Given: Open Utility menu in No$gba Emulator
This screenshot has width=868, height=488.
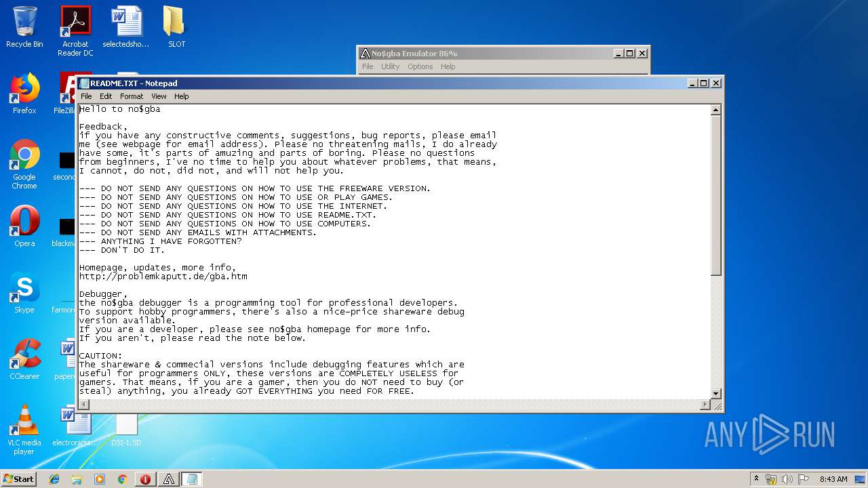Looking at the screenshot, I should coord(390,66).
